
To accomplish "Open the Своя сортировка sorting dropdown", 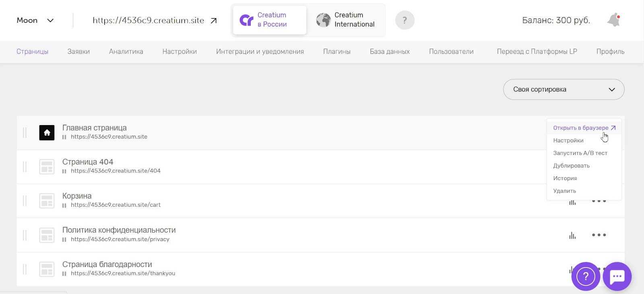I will point(563,89).
